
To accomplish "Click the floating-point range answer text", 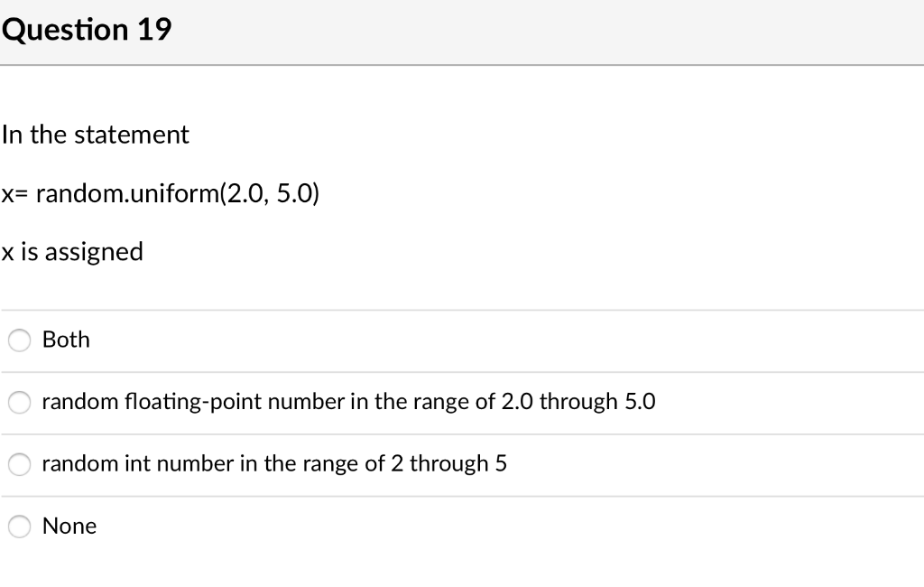I will pyautogui.click(x=347, y=402).
